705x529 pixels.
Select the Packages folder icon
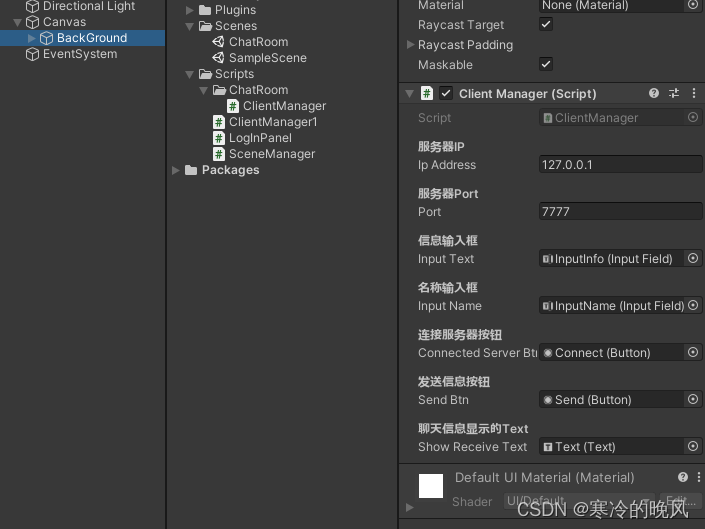(x=191, y=170)
